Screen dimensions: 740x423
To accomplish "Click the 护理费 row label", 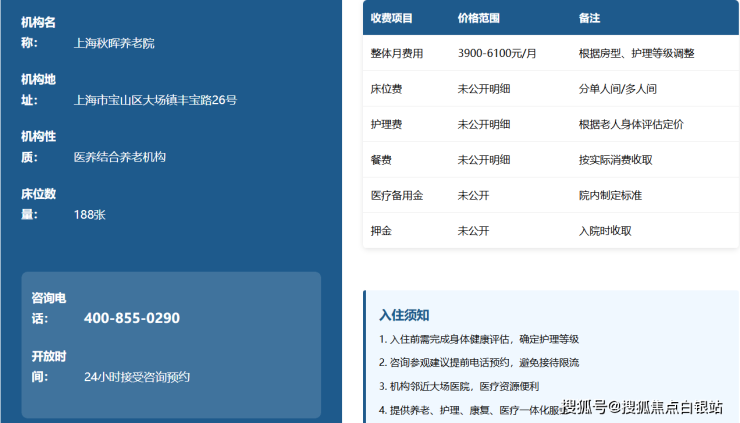I will [x=386, y=124].
